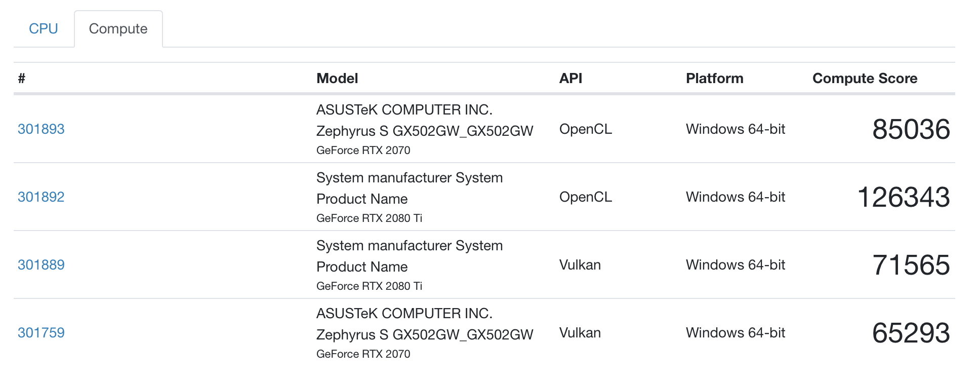
Task: Click Vulkan in the 301889 row
Action: (x=580, y=265)
